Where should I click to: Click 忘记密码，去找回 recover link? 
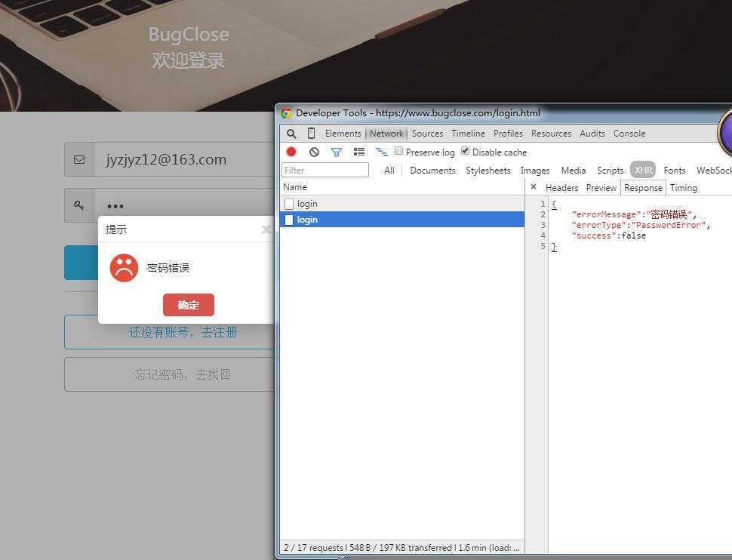click(182, 374)
